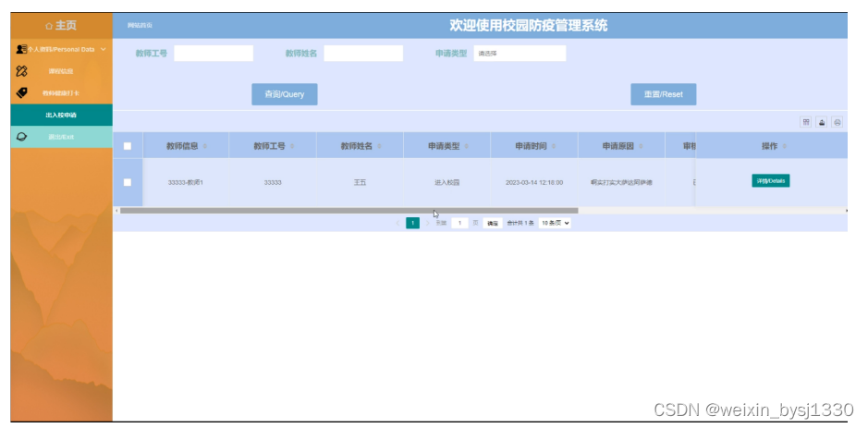Click the 教师工号 cell 33333
Viewport: 868px width, 428px height.
click(273, 182)
